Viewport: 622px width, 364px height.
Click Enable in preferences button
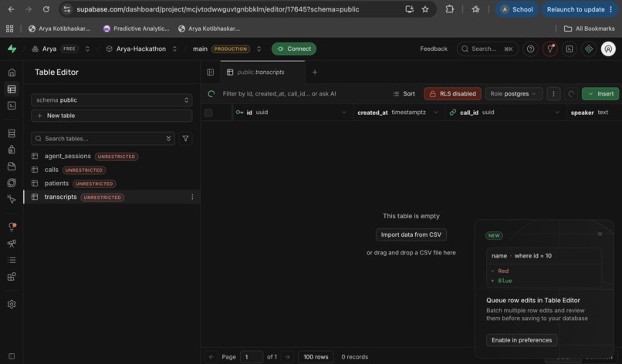coord(522,340)
